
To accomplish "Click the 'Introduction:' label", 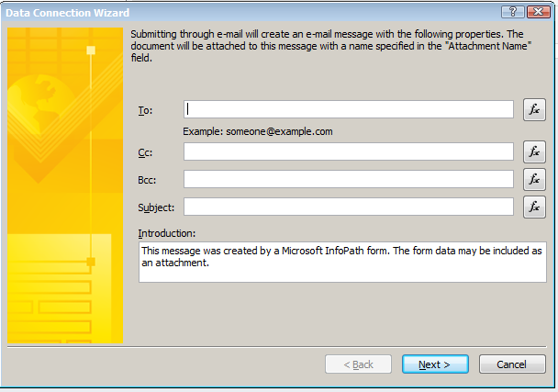I will pyautogui.click(x=166, y=233).
